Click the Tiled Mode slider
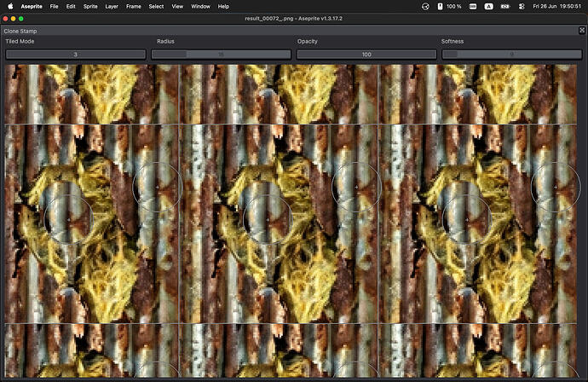The height and width of the screenshot is (382, 588). tap(76, 55)
